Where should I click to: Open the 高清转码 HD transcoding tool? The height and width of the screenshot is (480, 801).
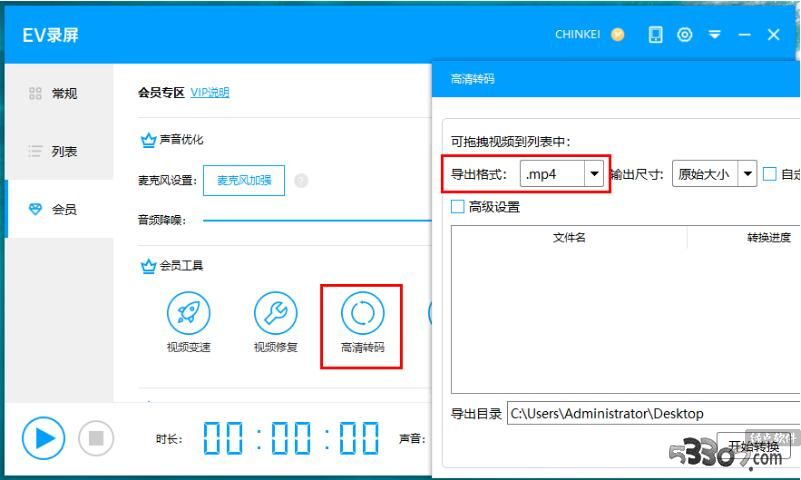tap(362, 322)
